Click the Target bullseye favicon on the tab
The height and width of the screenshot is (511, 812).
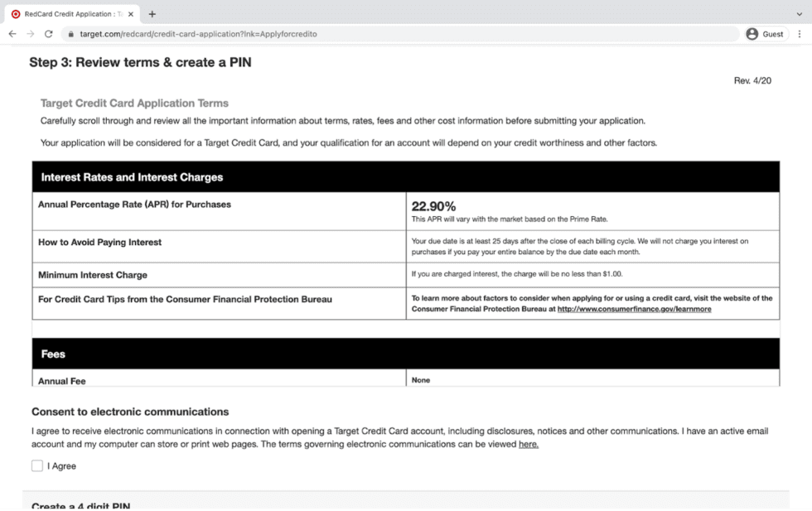[17, 13]
